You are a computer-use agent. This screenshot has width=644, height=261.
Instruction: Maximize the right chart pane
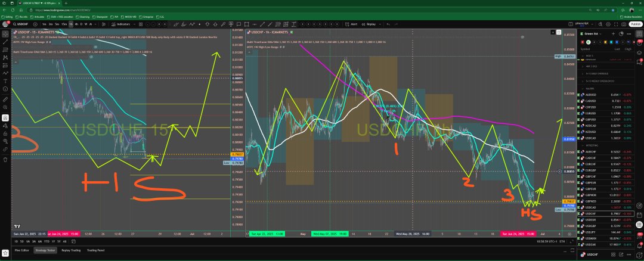tap(559, 32)
